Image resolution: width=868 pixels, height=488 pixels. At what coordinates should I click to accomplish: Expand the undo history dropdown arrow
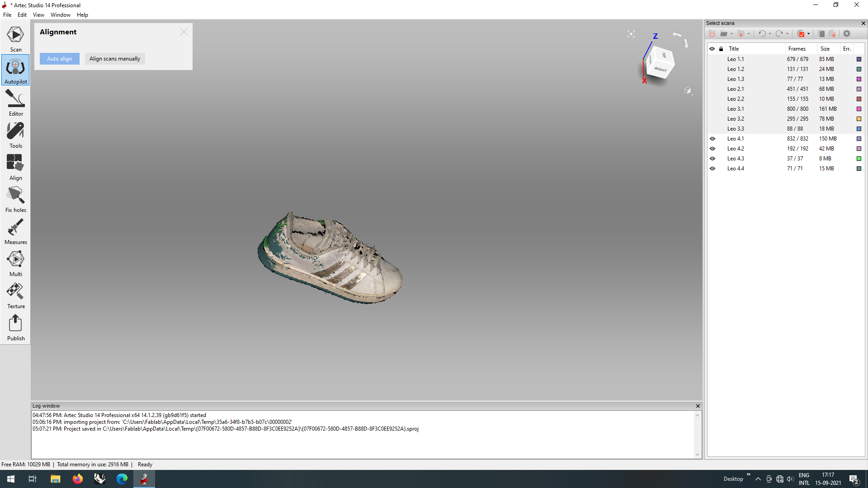(770, 34)
